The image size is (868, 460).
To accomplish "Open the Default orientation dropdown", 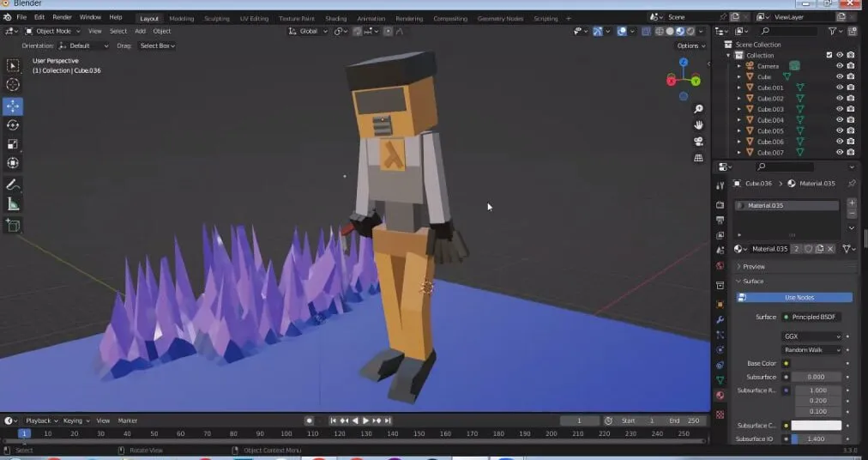I will tap(84, 45).
